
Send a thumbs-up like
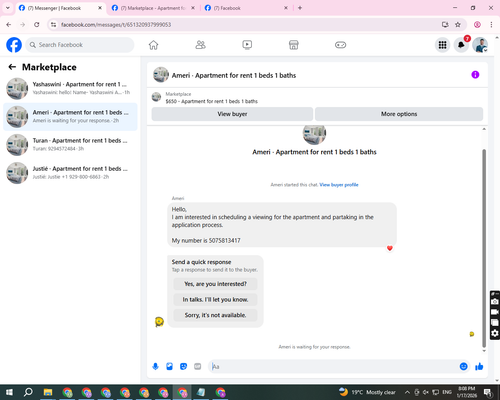pos(479,367)
